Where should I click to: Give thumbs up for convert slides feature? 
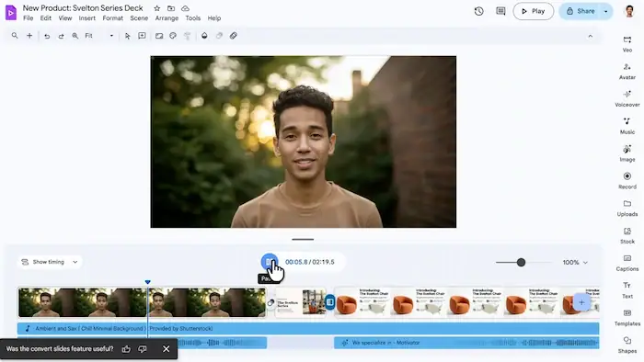tap(126, 349)
